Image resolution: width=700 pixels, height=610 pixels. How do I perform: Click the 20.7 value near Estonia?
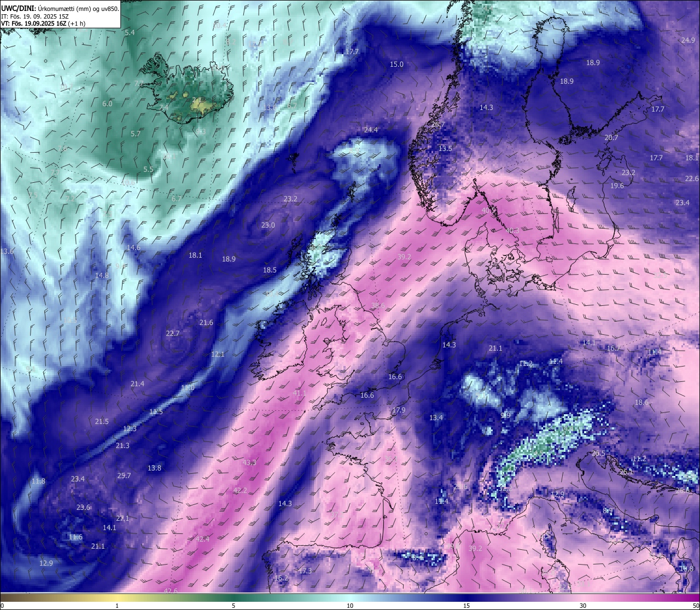pos(611,138)
